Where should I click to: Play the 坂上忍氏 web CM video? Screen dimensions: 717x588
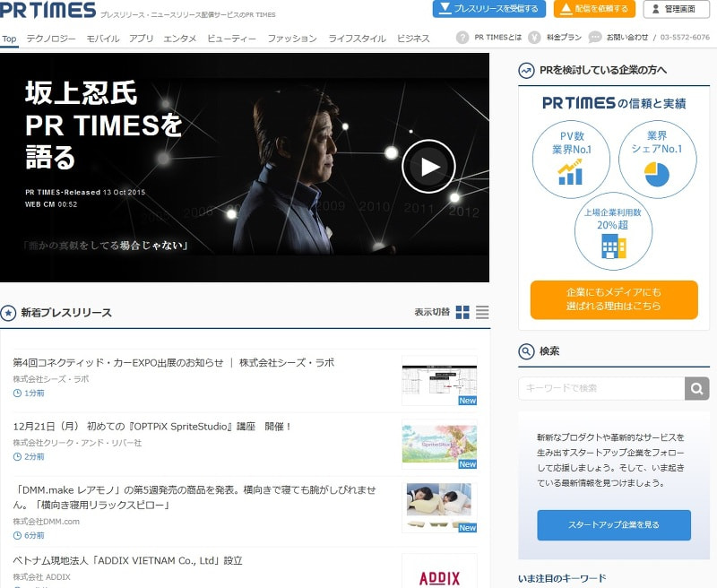tap(428, 167)
